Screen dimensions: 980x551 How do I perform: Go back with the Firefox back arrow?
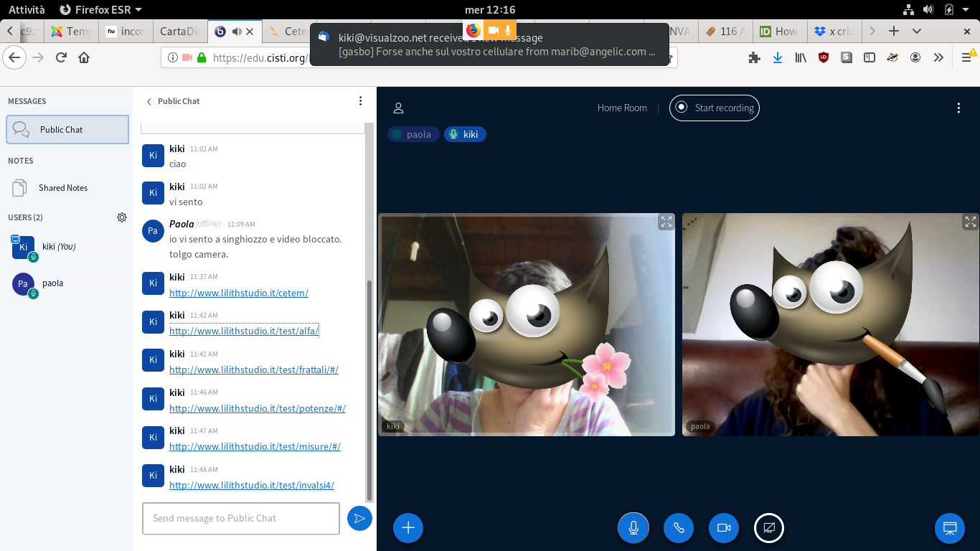pyautogui.click(x=15, y=58)
